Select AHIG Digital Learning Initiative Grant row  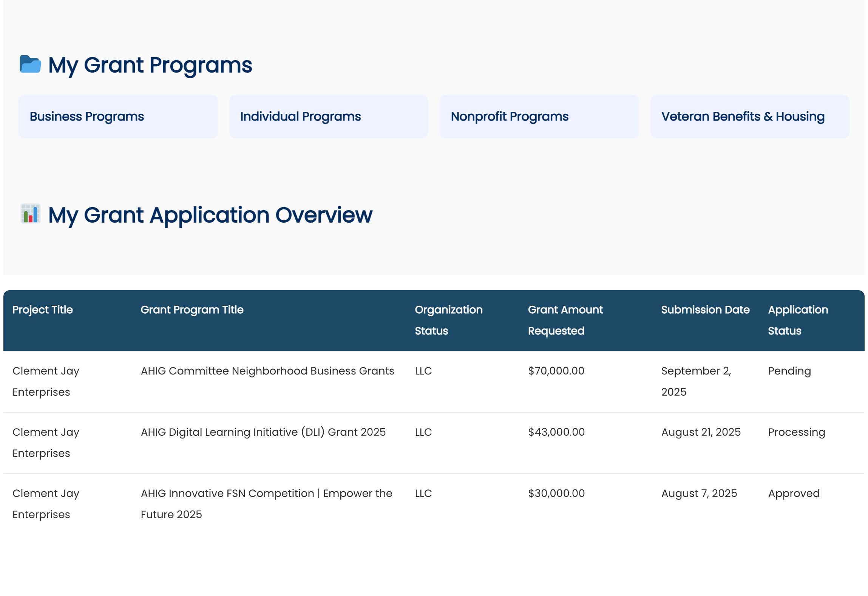point(263,432)
